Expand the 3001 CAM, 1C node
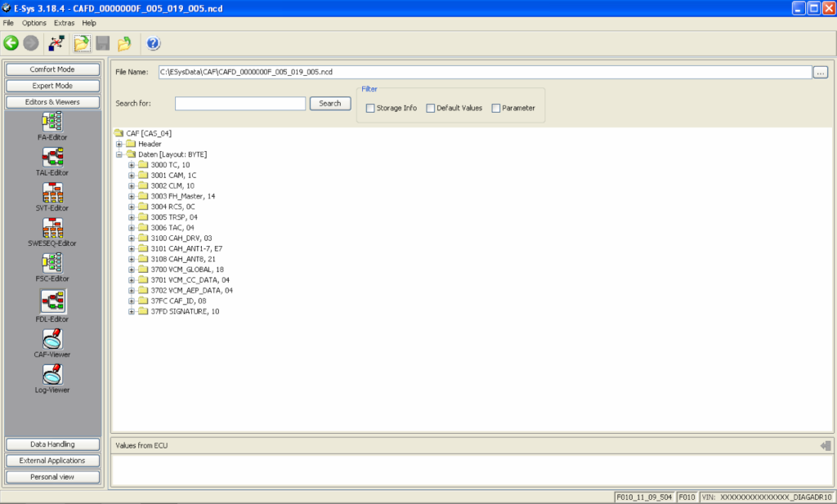This screenshot has width=837, height=504. pyautogui.click(x=132, y=176)
